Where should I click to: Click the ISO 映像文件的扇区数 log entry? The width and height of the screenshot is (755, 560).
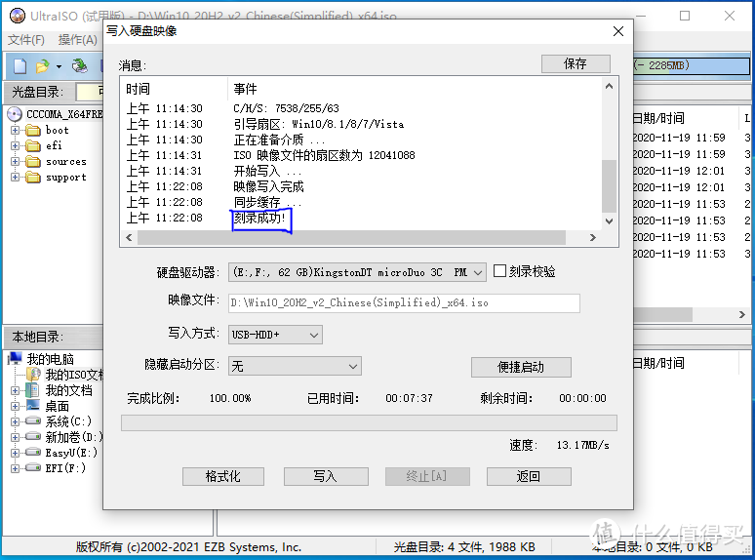[x=324, y=155]
